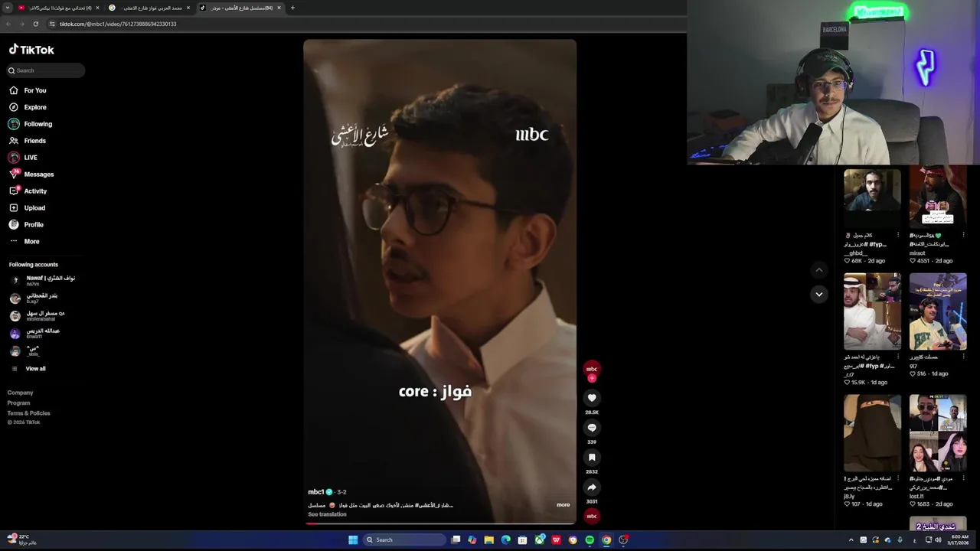The image size is (980, 551).
Task: Open File Explorer from the taskbar
Action: 488,540
